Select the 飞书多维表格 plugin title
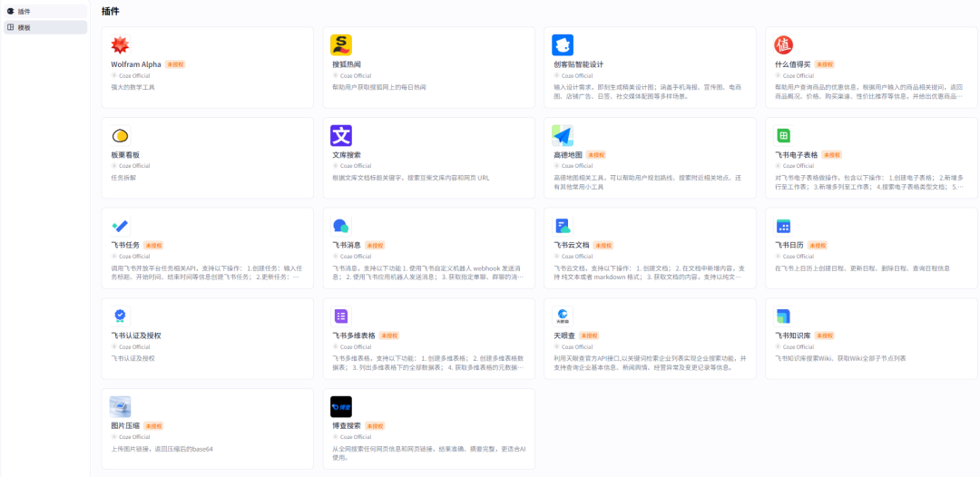 coord(354,336)
